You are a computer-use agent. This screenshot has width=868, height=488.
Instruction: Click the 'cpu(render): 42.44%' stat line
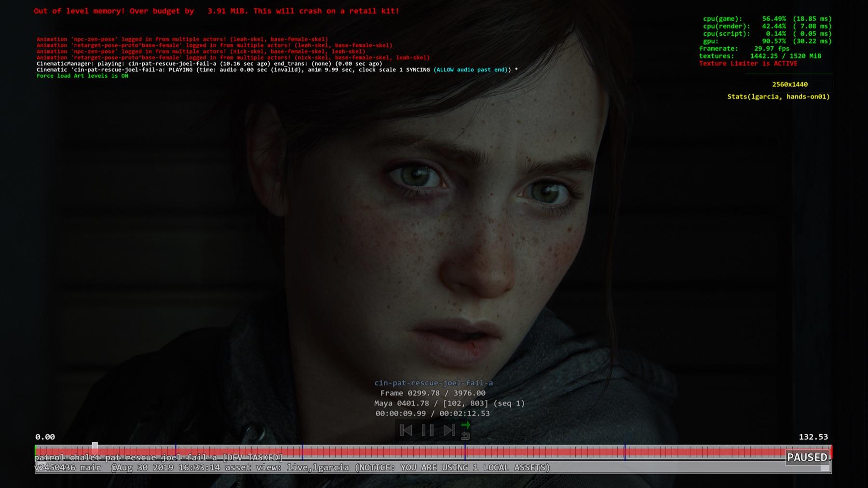pyautogui.click(x=767, y=26)
